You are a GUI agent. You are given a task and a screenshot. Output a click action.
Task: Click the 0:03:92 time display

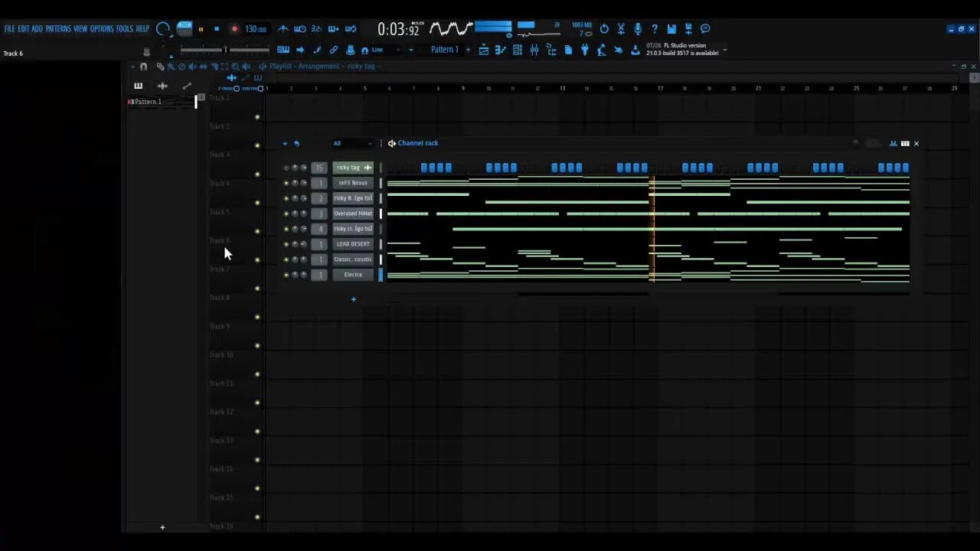tap(399, 29)
